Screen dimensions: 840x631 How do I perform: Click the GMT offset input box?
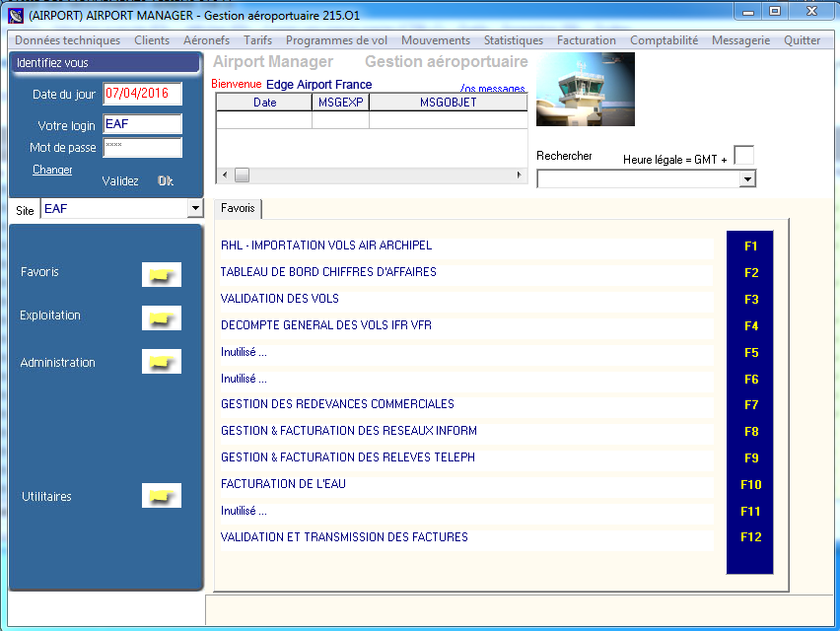point(743,156)
